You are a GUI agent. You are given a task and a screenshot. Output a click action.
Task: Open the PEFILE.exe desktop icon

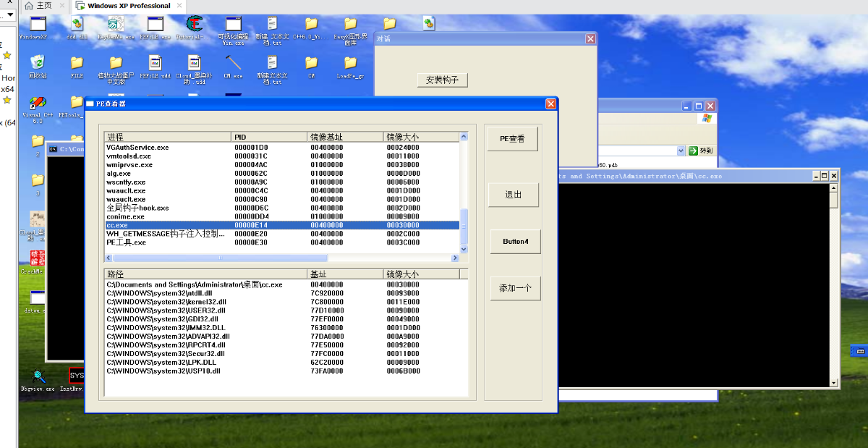tap(155, 28)
